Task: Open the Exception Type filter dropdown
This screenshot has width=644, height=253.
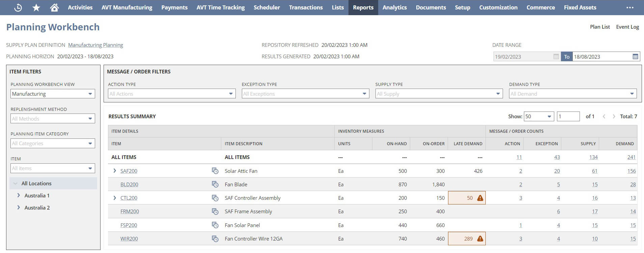Action: tap(305, 94)
